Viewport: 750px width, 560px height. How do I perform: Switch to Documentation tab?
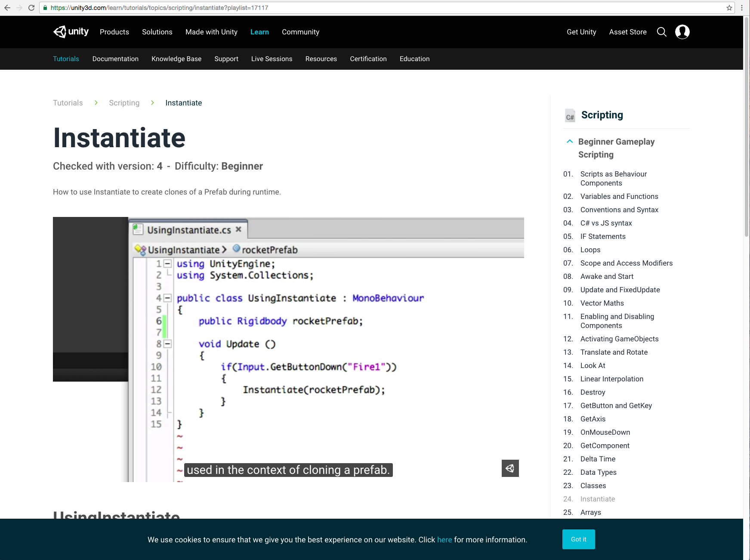point(115,59)
